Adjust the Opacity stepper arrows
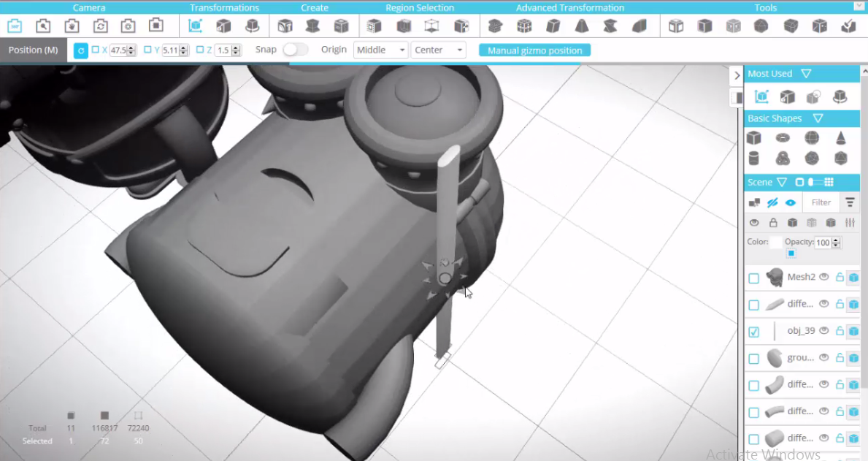 [x=836, y=243]
